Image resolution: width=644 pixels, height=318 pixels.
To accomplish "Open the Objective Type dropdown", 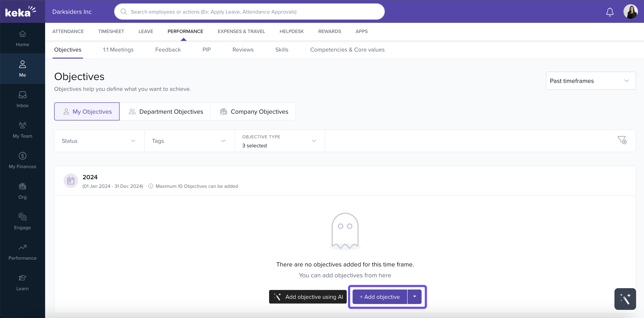I will tap(279, 141).
